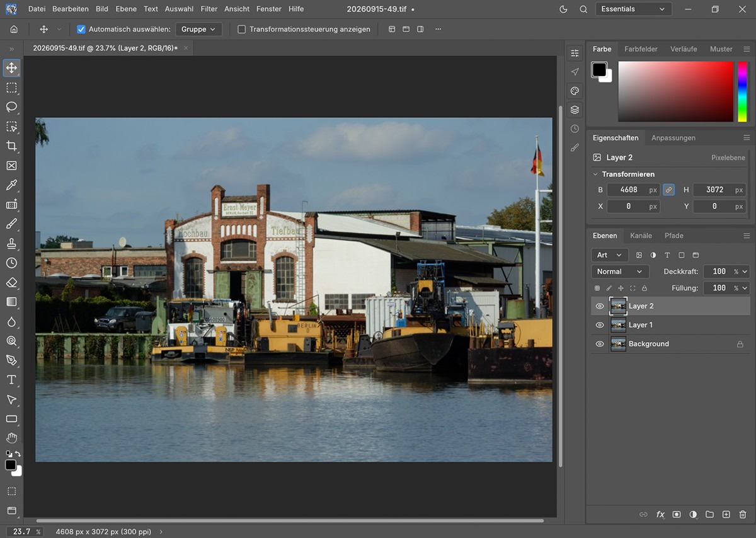This screenshot has width=756, height=538.
Task: Select the Path Selection arrow tool
Action: [x=11, y=399]
